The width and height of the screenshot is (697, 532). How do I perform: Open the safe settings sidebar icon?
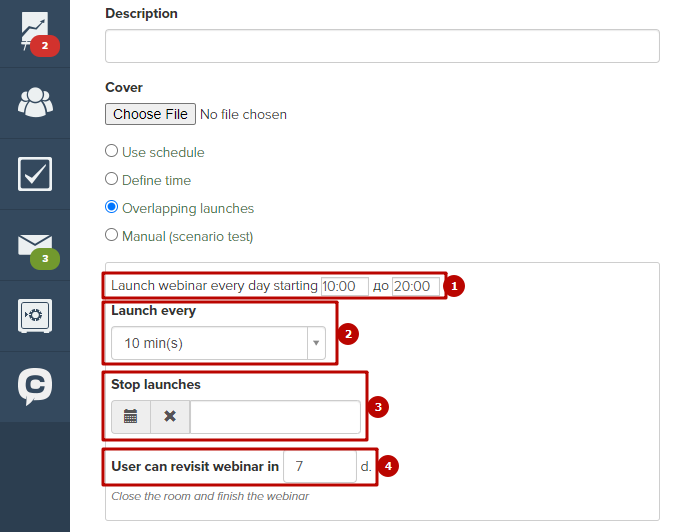[35, 316]
